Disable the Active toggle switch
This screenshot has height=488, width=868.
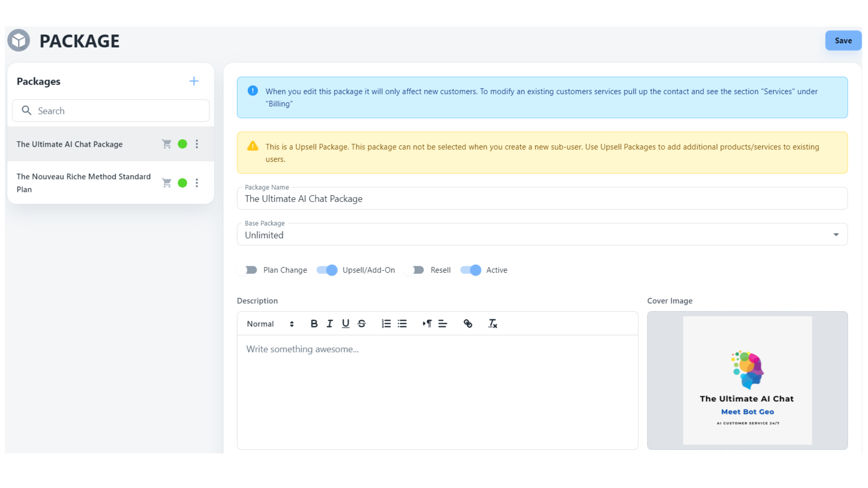coord(471,270)
